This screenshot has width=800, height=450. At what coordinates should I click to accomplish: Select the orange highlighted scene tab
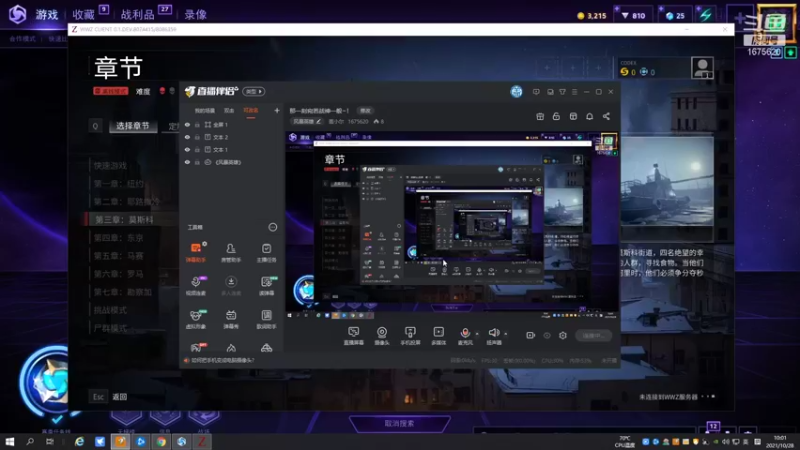(x=251, y=111)
